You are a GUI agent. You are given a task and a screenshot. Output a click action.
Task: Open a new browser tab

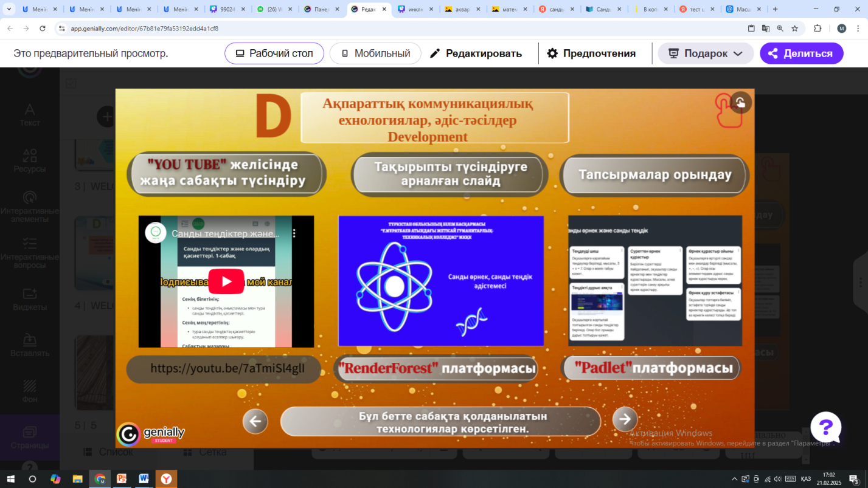pyautogui.click(x=775, y=9)
